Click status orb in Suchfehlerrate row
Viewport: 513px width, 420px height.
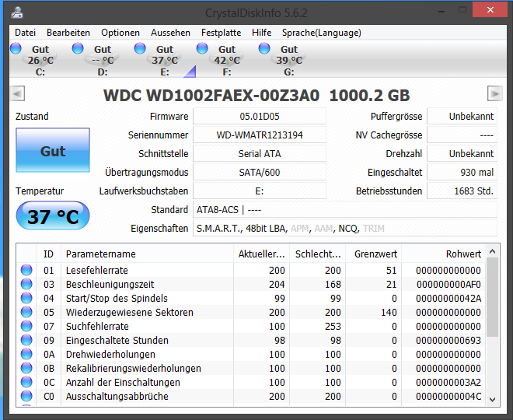coord(26,326)
